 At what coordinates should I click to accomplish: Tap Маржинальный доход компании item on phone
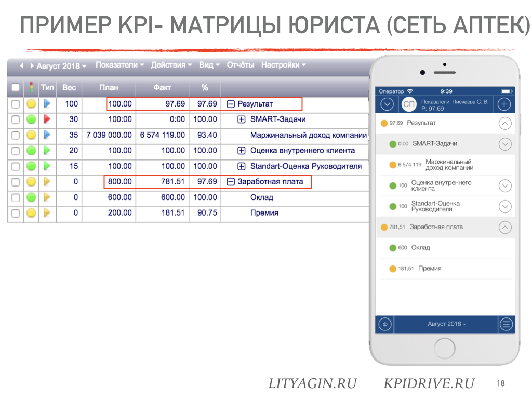click(x=445, y=165)
